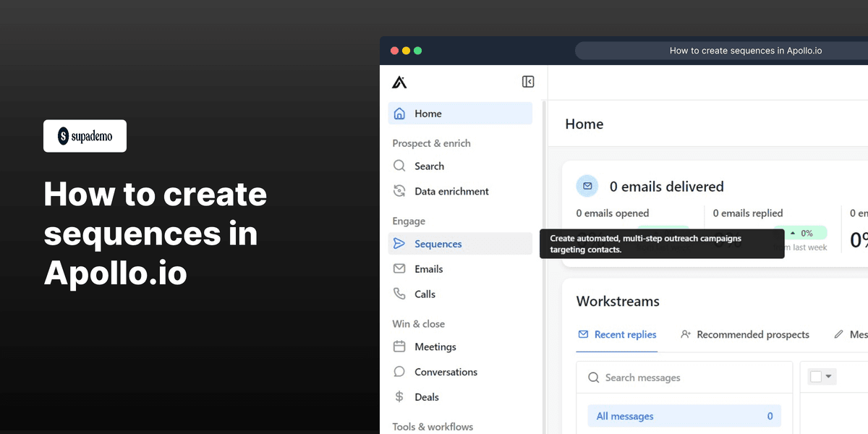This screenshot has height=434, width=868.
Task: Click the Data enrichment icon
Action: coord(399,191)
